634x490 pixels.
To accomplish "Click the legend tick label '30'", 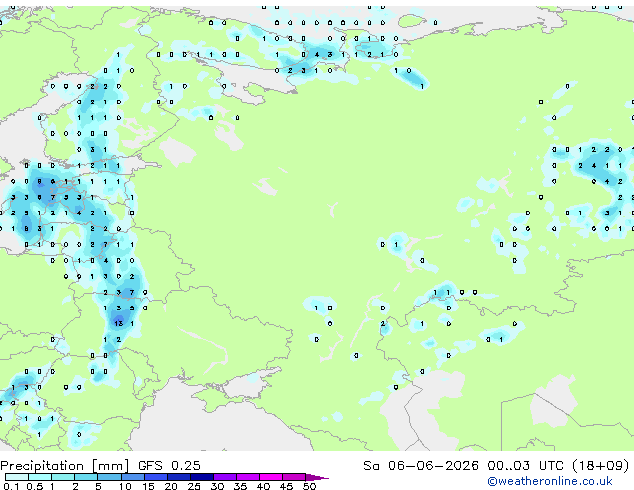I will [217, 486].
